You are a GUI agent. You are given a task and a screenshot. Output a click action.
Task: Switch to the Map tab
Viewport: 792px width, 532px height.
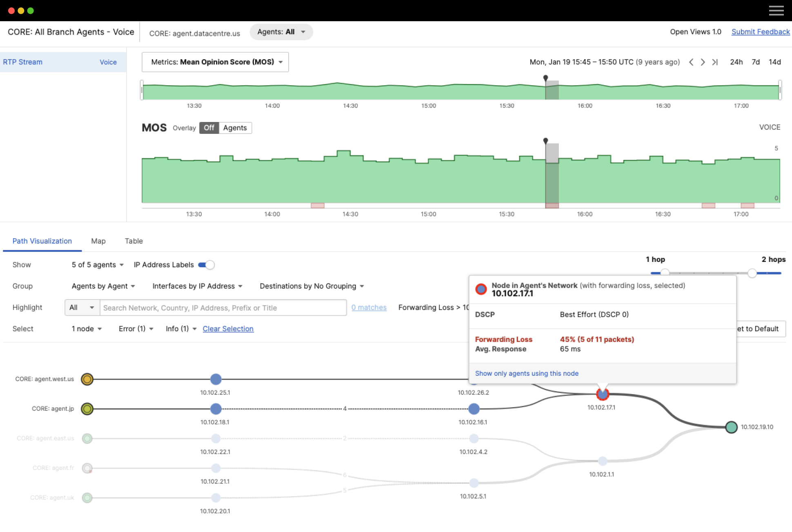[x=98, y=241]
